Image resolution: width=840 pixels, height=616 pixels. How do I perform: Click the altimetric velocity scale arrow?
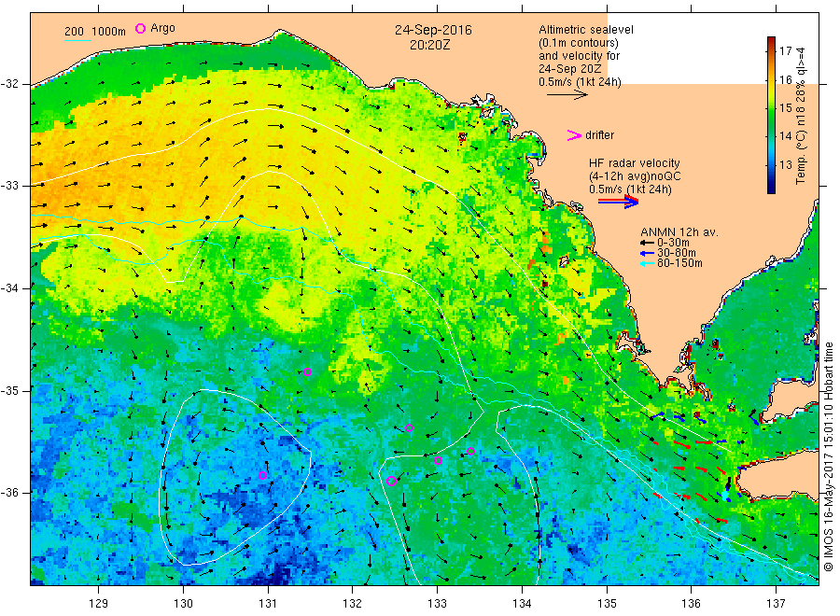(567, 95)
